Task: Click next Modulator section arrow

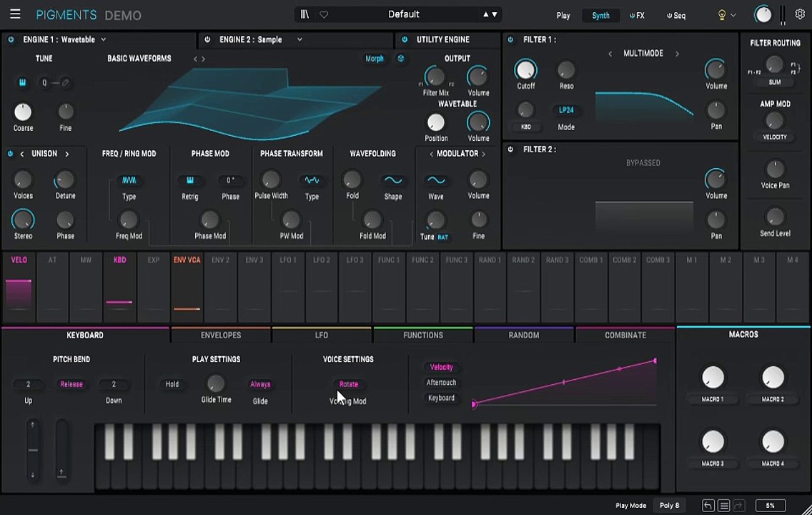Action: click(483, 154)
